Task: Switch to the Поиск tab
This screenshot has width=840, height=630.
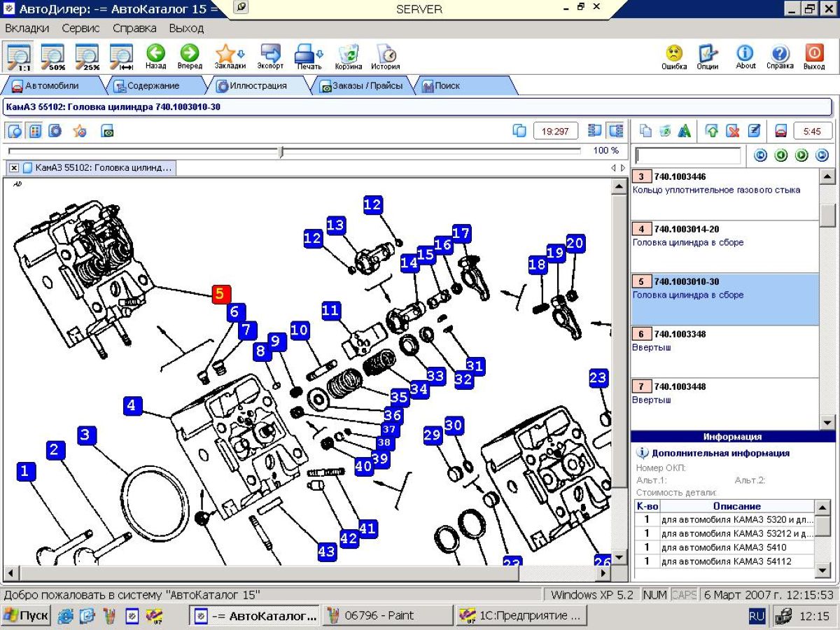Action: (x=465, y=86)
